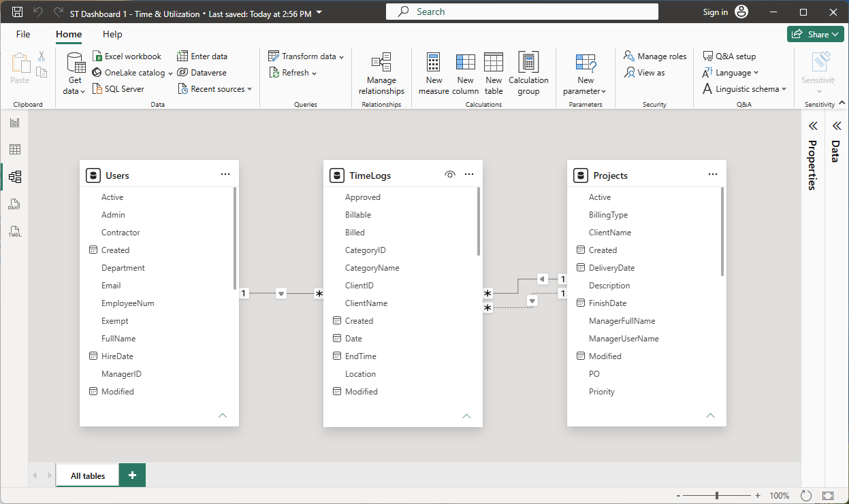Add a new layout tab
849x504 pixels.
tap(132, 475)
